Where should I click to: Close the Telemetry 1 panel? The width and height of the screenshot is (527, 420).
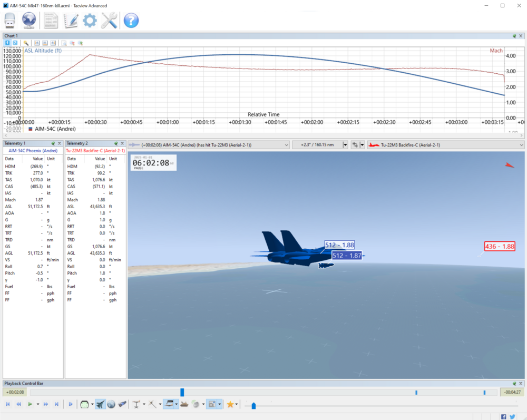[x=60, y=143]
